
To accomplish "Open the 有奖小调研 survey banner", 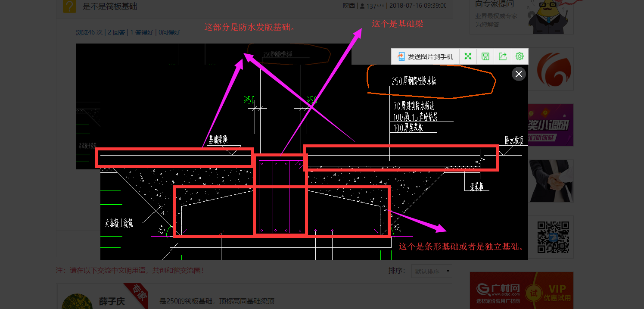I will pos(551,125).
